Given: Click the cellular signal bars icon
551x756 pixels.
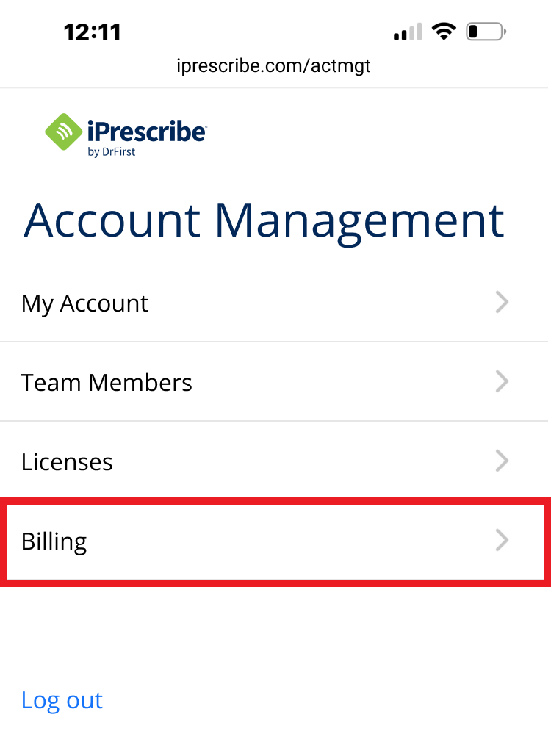Looking at the screenshot, I should click(408, 32).
